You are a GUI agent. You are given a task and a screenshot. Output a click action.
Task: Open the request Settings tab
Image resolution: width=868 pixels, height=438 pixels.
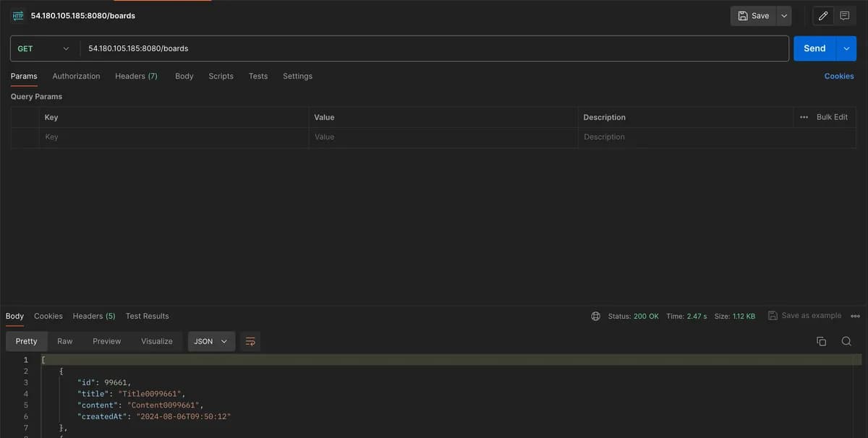[297, 76]
